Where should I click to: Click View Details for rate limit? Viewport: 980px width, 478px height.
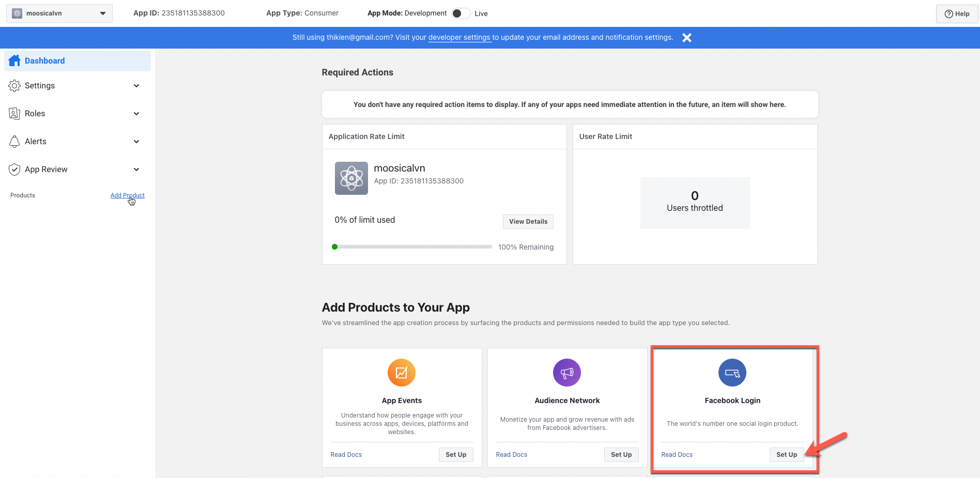coord(528,222)
